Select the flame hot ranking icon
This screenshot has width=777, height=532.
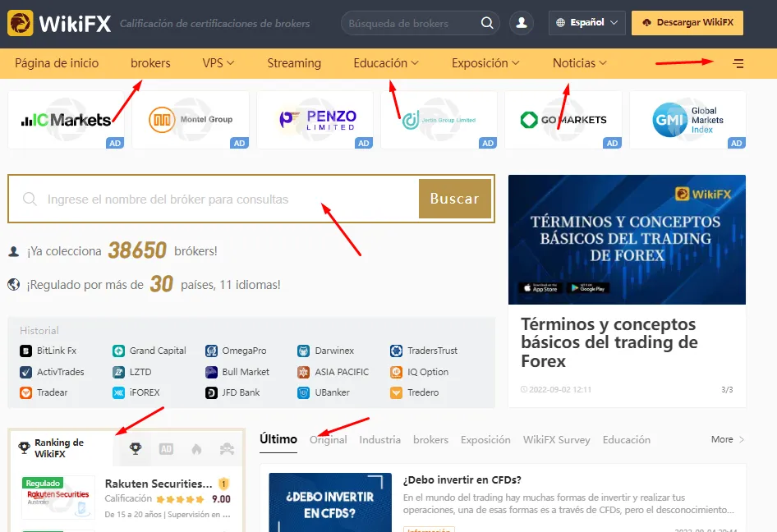196,449
